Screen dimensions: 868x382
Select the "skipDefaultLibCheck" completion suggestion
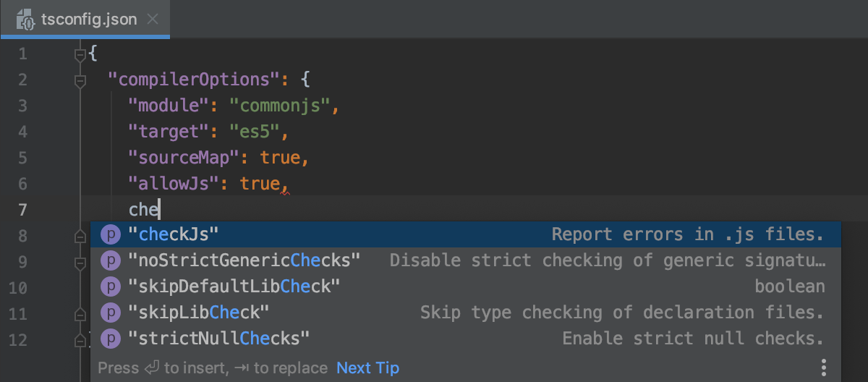[x=466, y=286]
